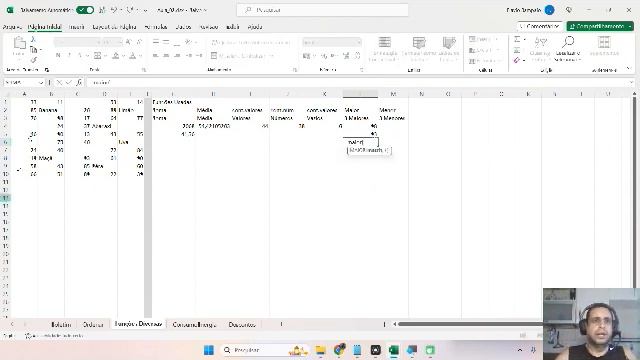Click the AutoSum sigma icon
The height and width of the screenshot is (360, 640).
click(517, 40)
